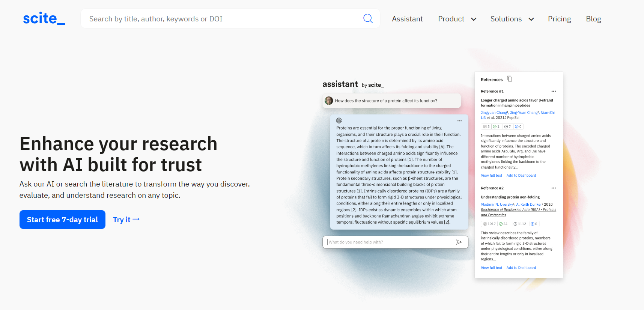Viewport: 644px width, 310px height.
Task: Focus the title, author, keywords search field
Action: [x=221, y=19]
